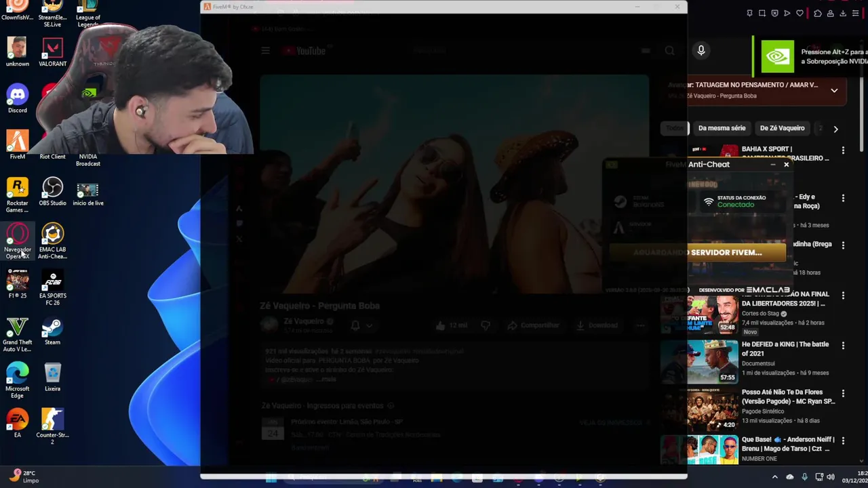The width and height of the screenshot is (868, 488).
Task: Open the NVIDIA Broadcast desktop shortcut
Action: (87, 159)
